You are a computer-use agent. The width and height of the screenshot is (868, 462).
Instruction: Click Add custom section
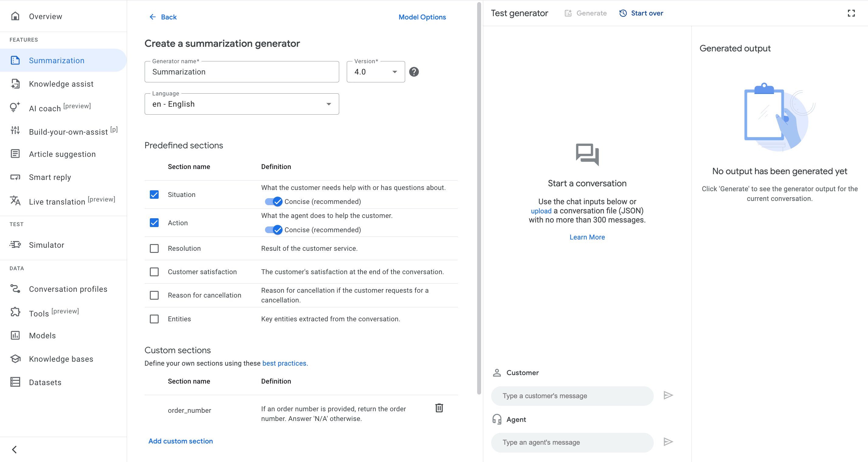coord(181,441)
